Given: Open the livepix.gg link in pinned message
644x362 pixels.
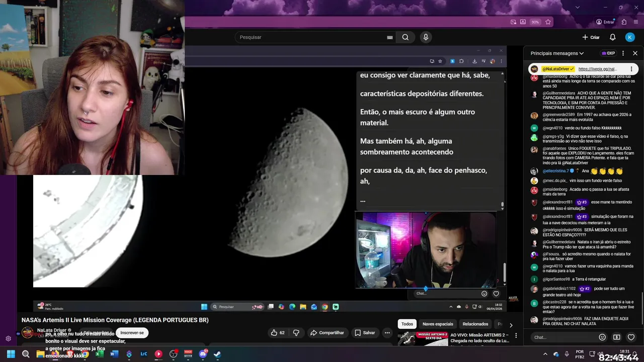Looking at the screenshot, I should pyautogui.click(x=598, y=69).
